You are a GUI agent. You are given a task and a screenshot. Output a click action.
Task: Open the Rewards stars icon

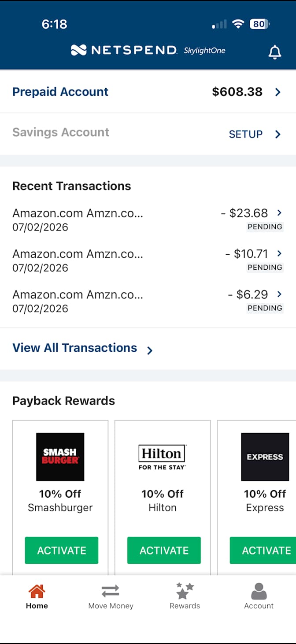pos(185,591)
